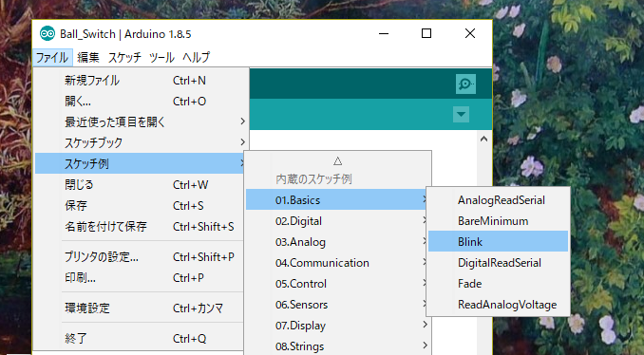Select 新規ファイル menu entry
644x355 pixels.
pyautogui.click(x=141, y=81)
